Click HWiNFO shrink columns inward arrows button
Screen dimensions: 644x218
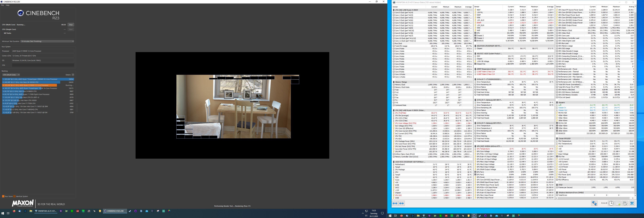[401, 203]
